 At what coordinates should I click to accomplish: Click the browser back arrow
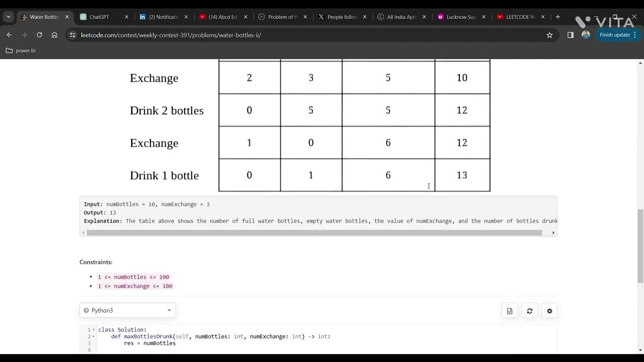pyautogui.click(x=9, y=35)
